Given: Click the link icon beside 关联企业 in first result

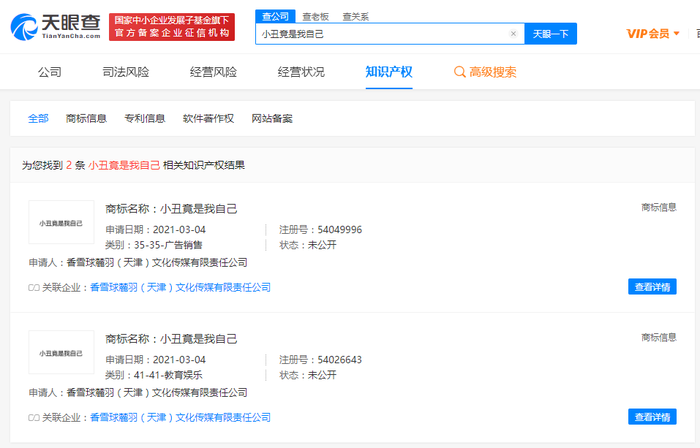Looking at the screenshot, I should coord(33,288).
